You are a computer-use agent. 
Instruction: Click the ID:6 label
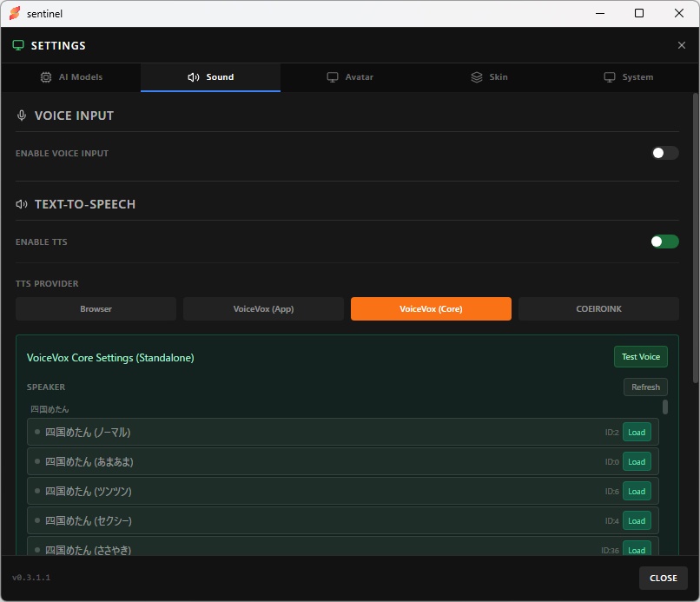click(611, 492)
